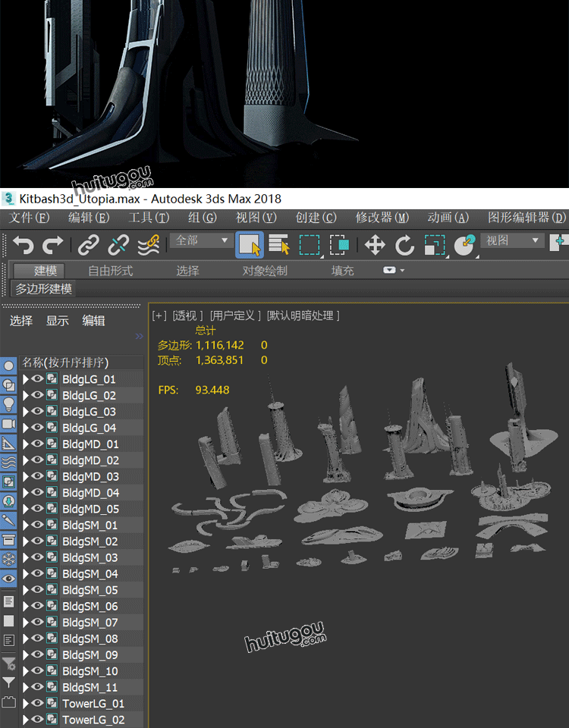Viewport: 569px width, 728px height.
Task: Click the Undo arrow in the toolbar
Action: pyautogui.click(x=23, y=244)
